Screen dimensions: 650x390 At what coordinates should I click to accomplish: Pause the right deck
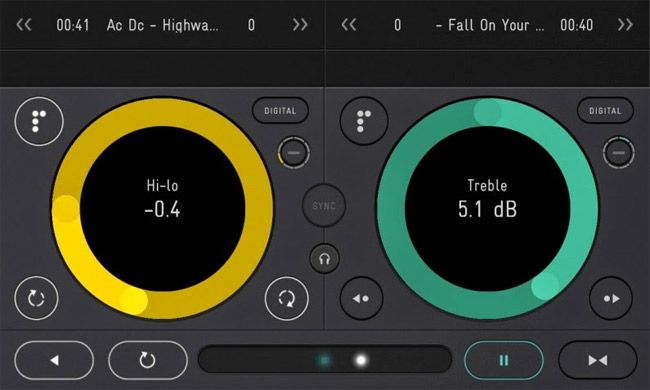[504, 360]
